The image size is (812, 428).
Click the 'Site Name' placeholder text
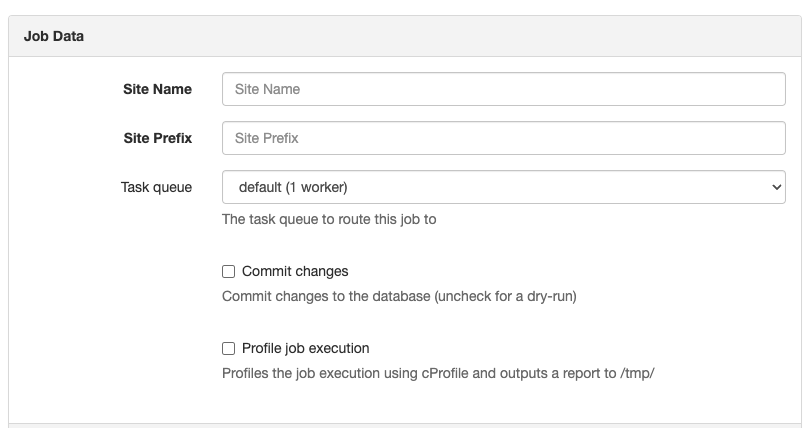267,89
